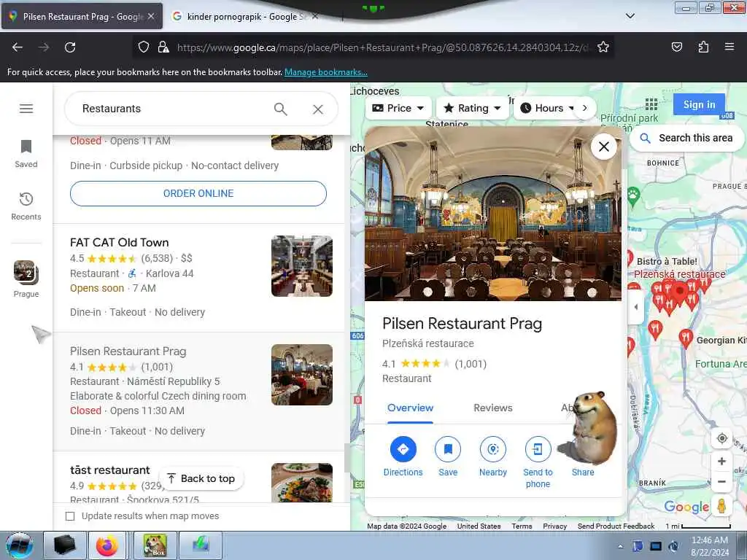Image resolution: width=747 pixels, height=560 pixels.
Task: Click the My Location target icon
Action: tap(721, 438)
